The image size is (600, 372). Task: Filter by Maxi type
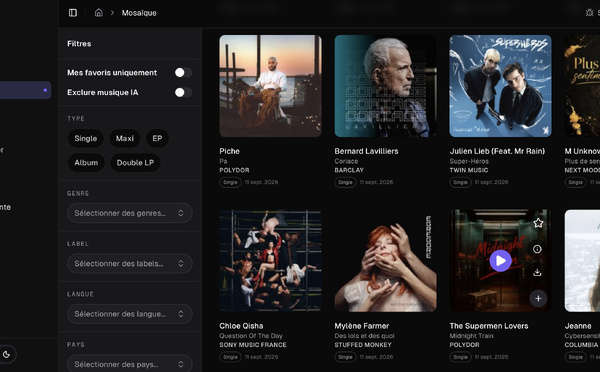tap(125, 139)
